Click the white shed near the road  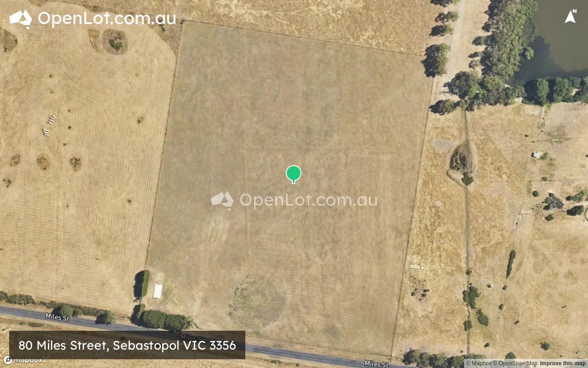[x=158, y=291]
